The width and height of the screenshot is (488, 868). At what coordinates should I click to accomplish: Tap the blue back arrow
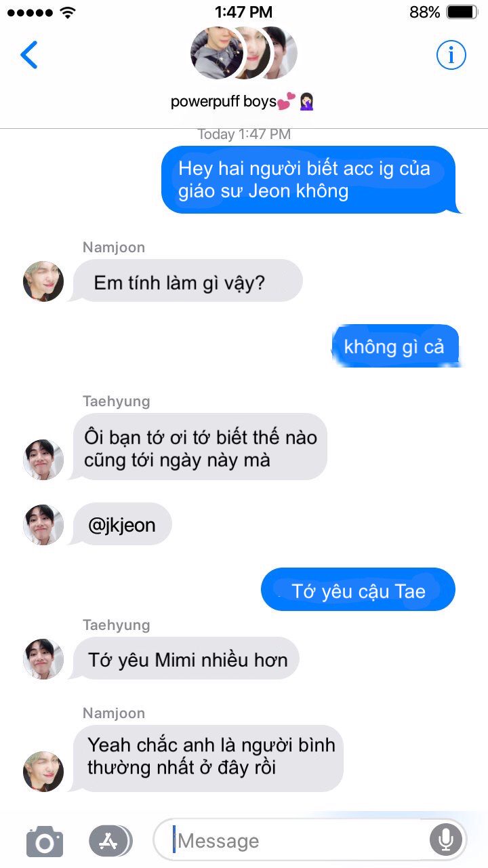pos(29,55)
